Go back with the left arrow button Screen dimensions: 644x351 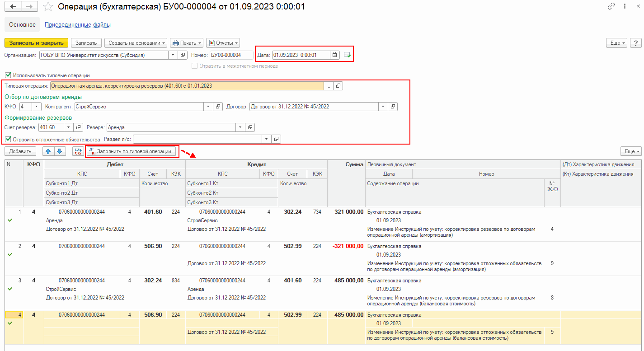tap(13, 7)
